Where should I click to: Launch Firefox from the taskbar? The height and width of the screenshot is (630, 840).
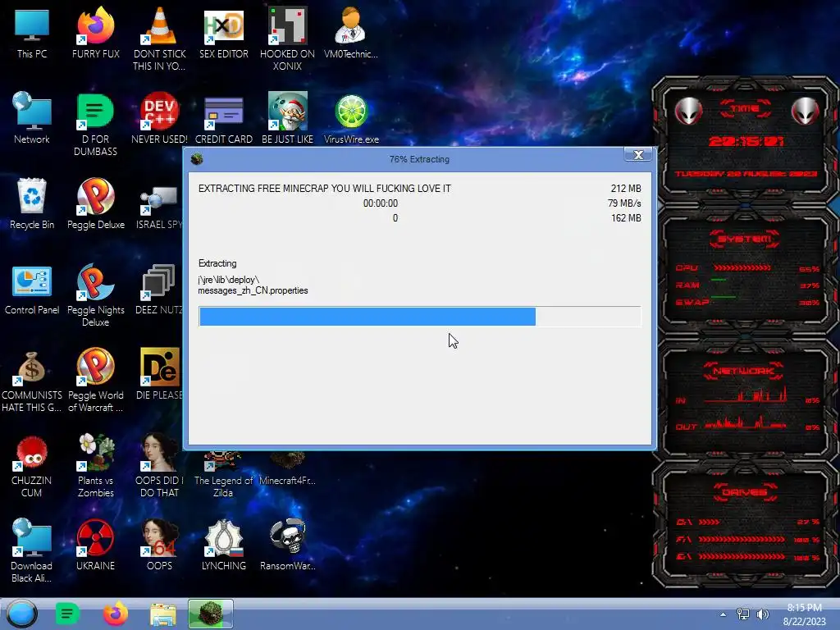point(115,614)
